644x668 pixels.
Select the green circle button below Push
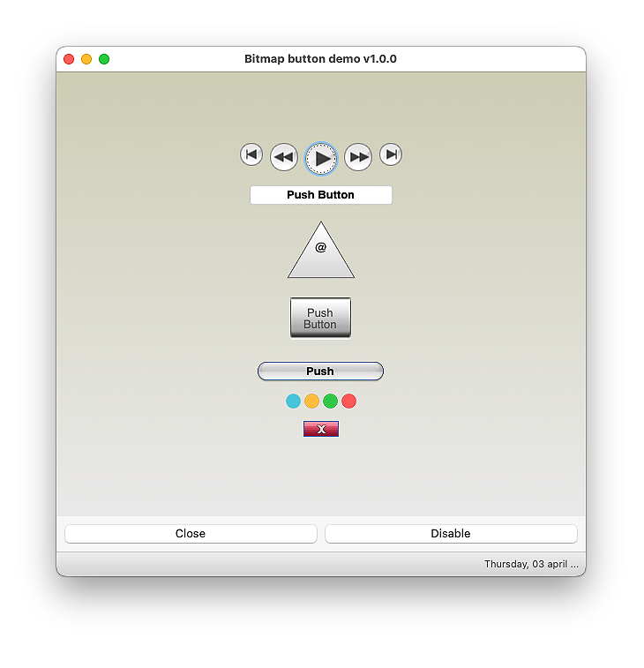(330, 401)
